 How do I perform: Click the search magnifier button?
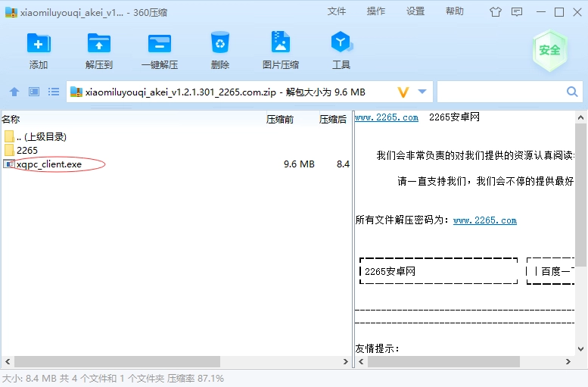[572, 92]
